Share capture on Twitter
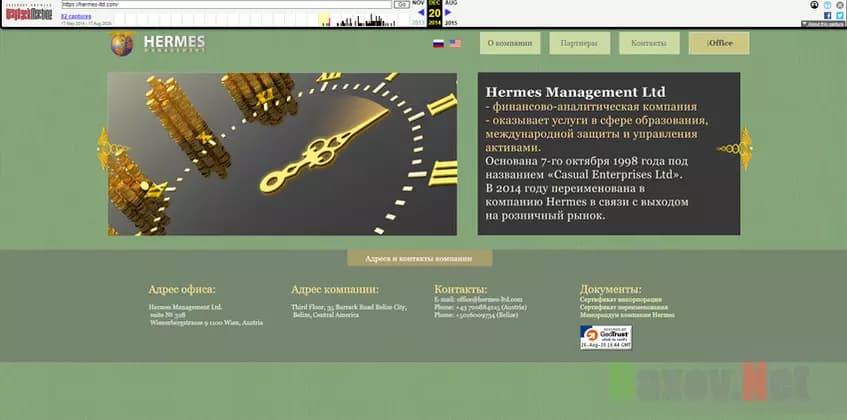 click(x=839, y=16)
